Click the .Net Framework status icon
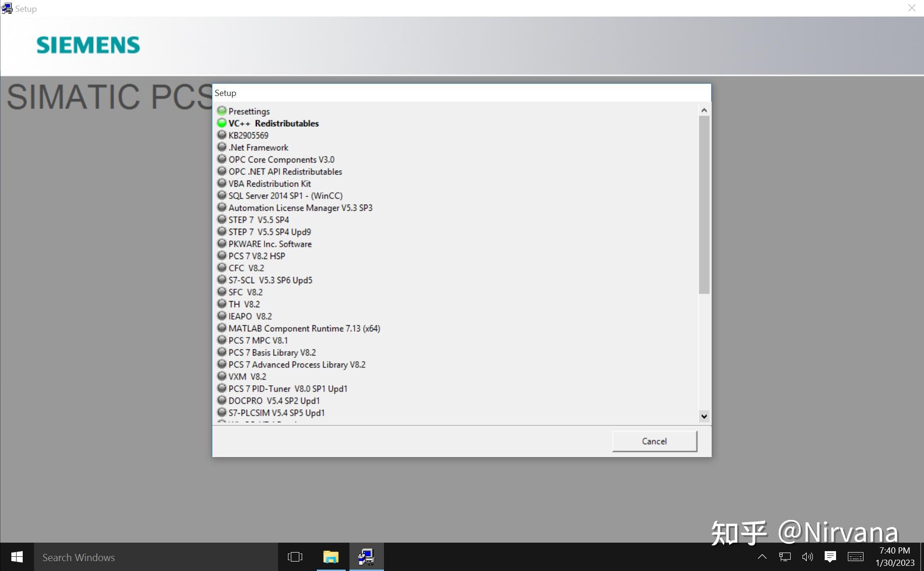The height and width of the screenshot is (571, 924). coord(222,147)
